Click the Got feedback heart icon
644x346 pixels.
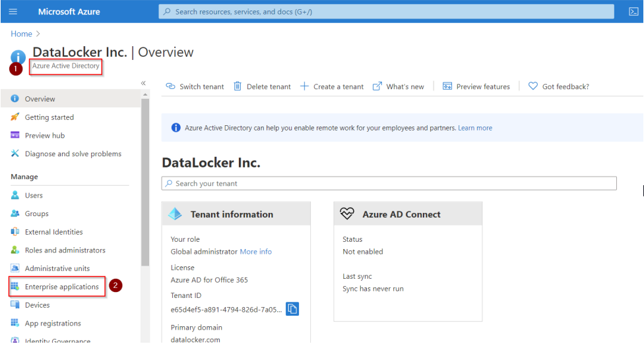pyautogui.click(x=532, y=86)
